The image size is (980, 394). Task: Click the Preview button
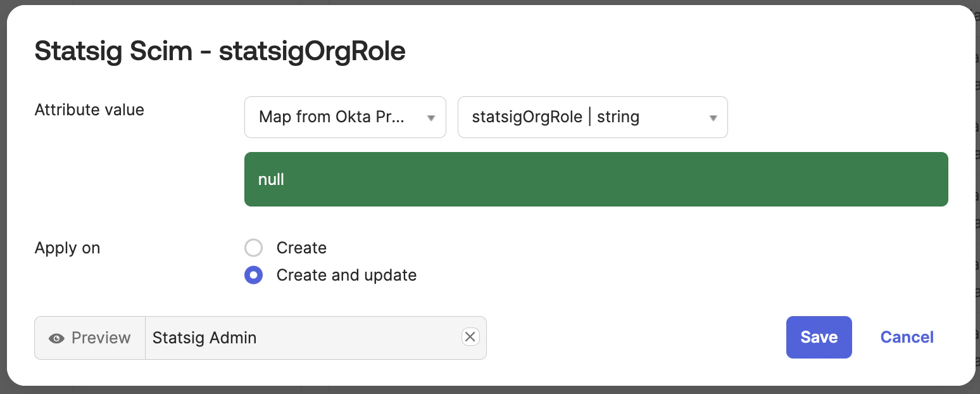coord(89,338)
